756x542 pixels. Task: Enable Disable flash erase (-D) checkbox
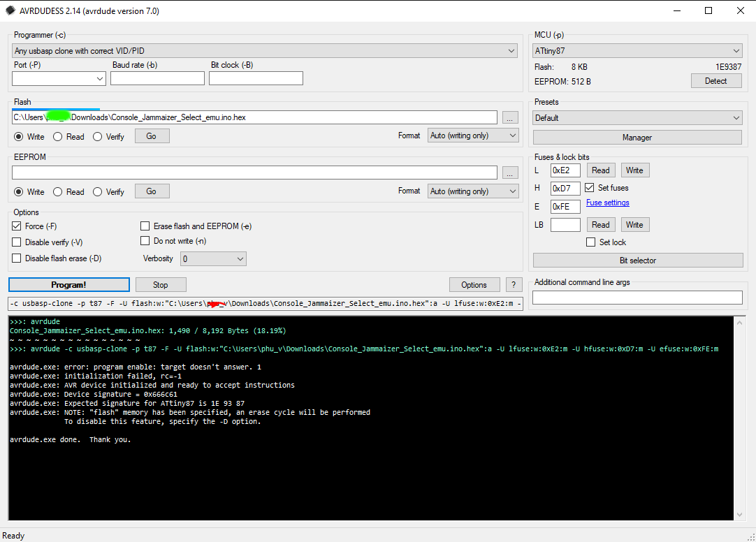coord(17,258)
